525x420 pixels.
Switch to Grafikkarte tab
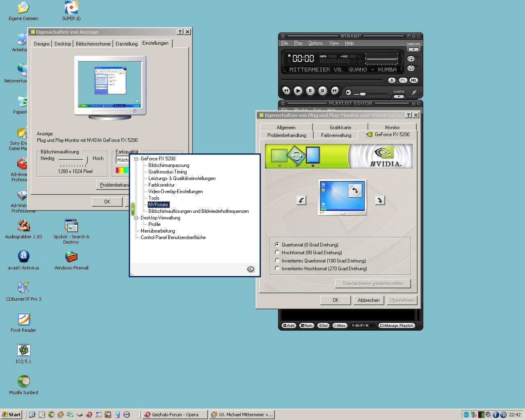coord(340,128)
